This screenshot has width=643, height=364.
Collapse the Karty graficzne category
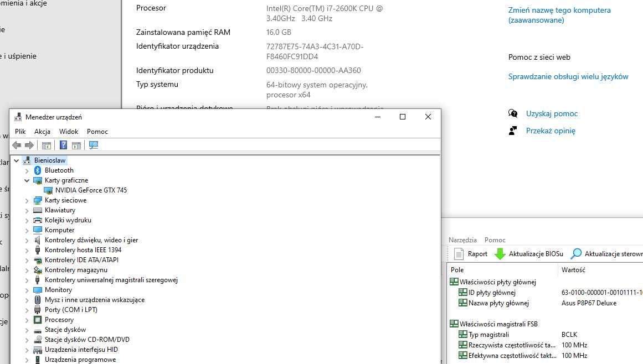click(27, 180)
